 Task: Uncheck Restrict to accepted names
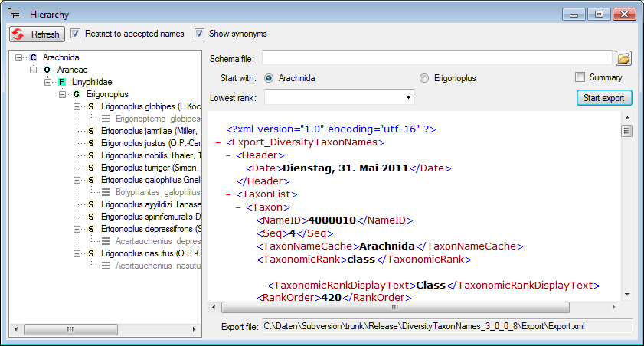(76, 34)
